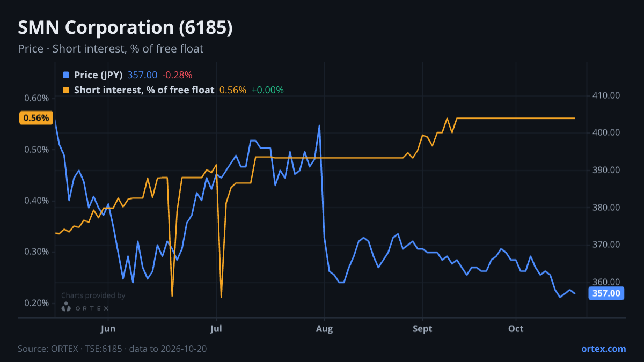Click the Price (JPY) legend label
The width and height of the screenshot is (644, 362).
99,75
